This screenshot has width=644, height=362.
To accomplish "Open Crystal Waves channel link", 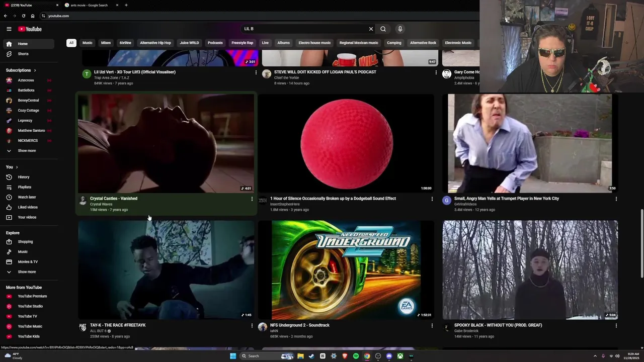I will click(x=101, y=204).
